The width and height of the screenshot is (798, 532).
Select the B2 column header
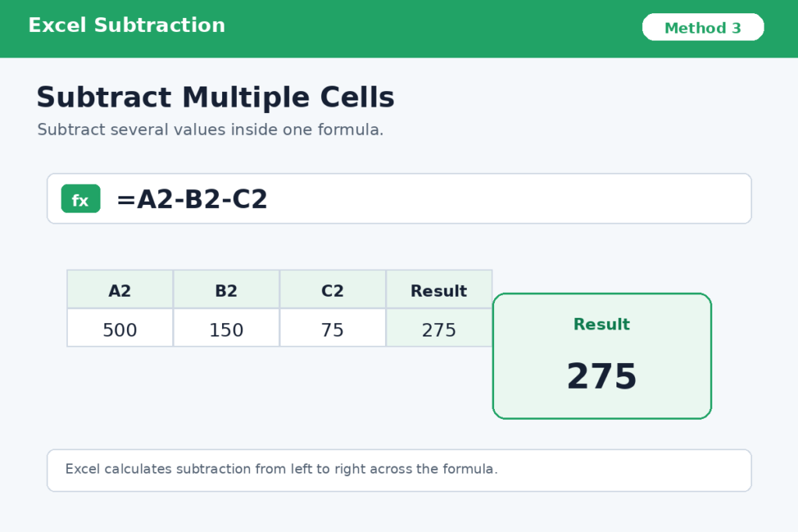[x=226, y=290]
